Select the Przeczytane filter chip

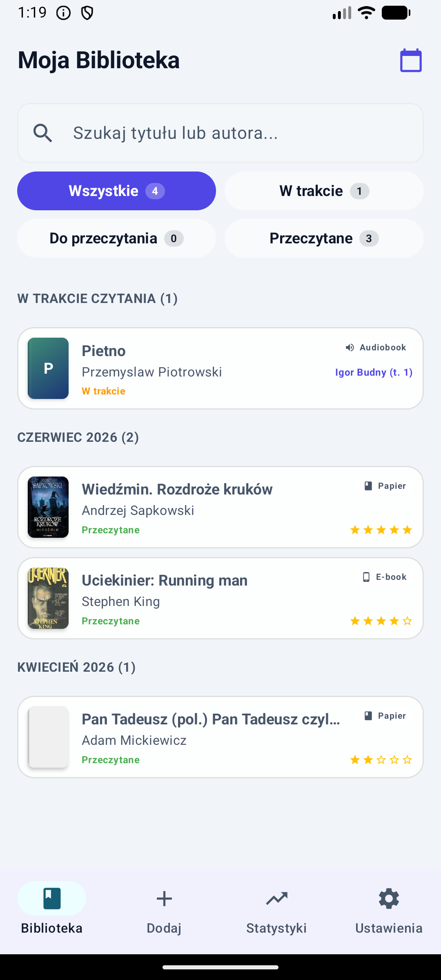[x=324, y=238]
